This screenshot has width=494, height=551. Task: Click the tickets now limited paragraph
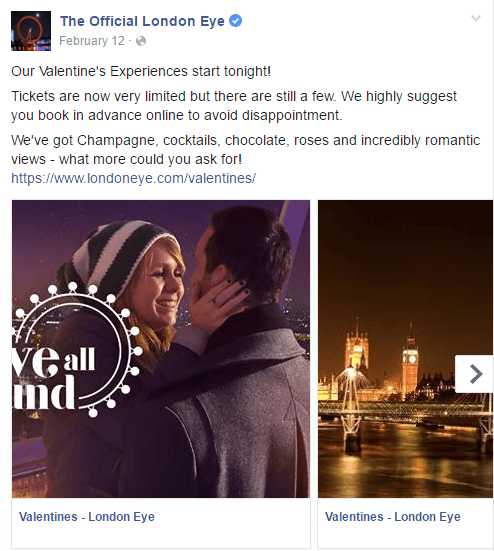pyautogui.click(x=234, y=105)
